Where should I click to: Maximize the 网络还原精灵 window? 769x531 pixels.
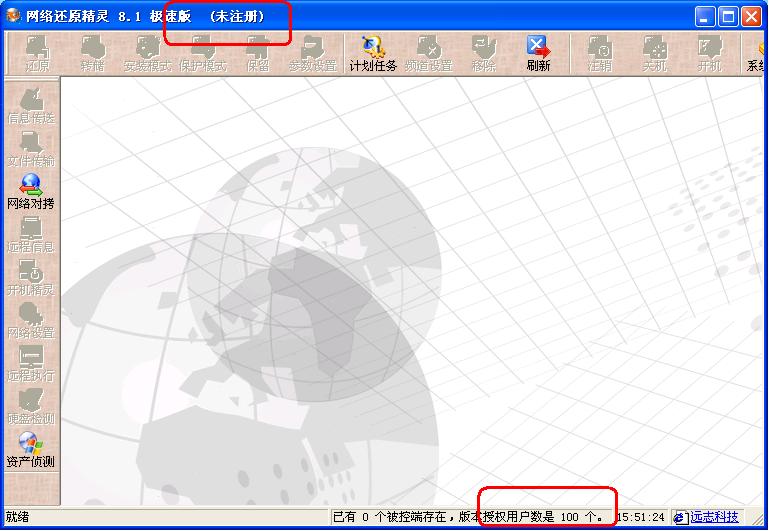click(x=728, y=17)
